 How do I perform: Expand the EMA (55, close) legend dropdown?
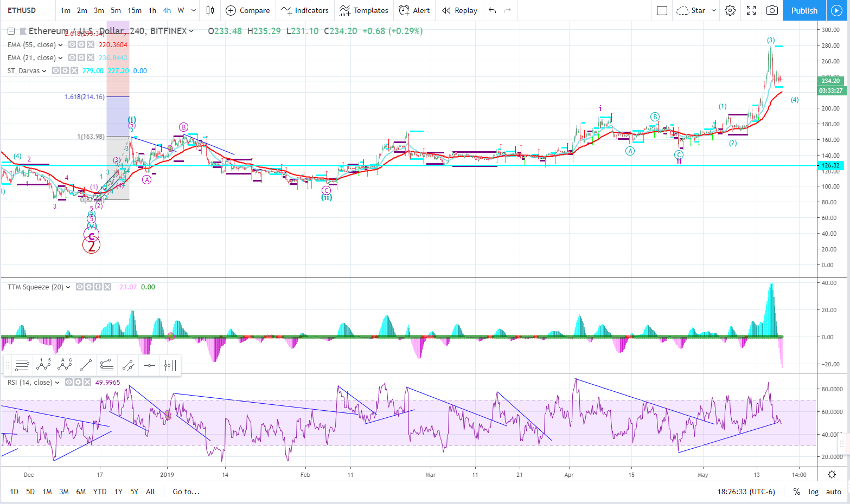(x=60, y=45)
